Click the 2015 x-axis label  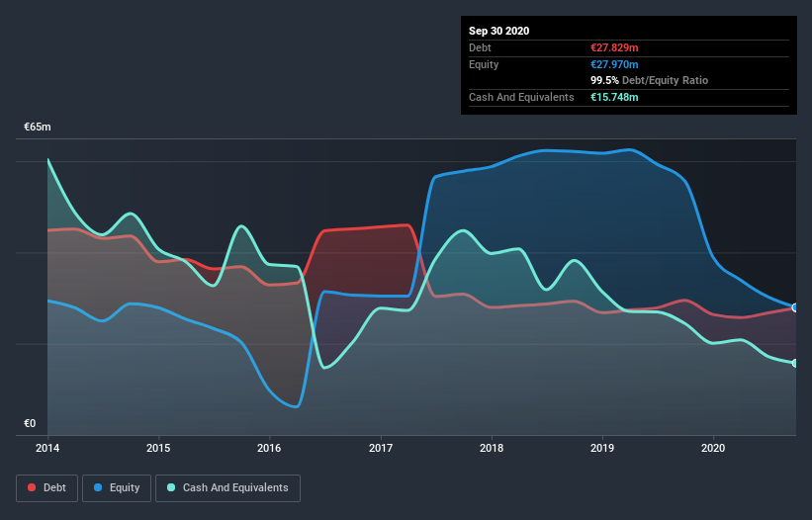pyautogui.click(x=158, y=448)
